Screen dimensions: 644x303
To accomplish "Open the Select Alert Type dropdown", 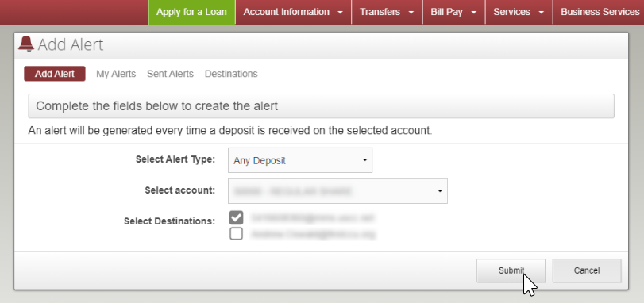I will point(300,160).
